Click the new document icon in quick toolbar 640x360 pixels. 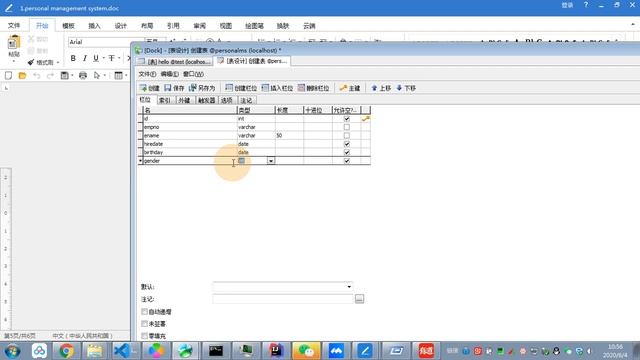(8, 76)
